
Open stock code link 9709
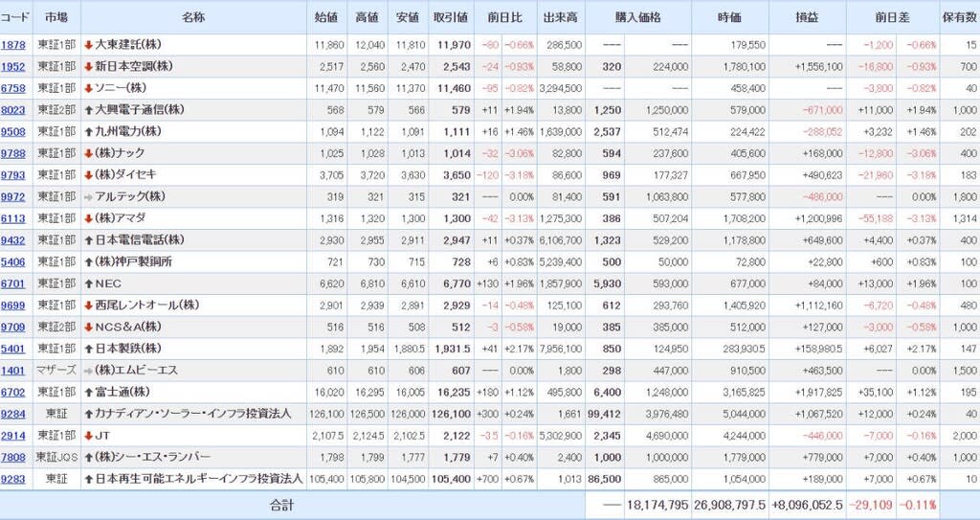pos(12,328)
